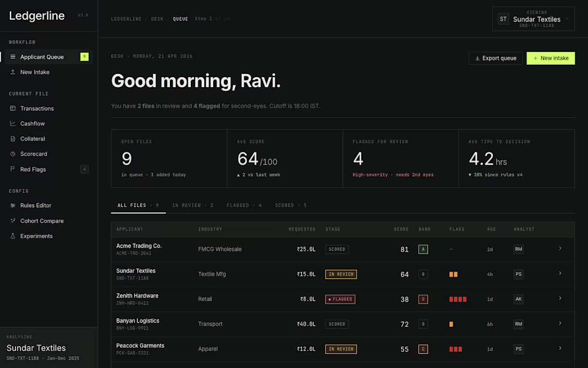Expand the Sundar Textiles row chevron

pyautogui.click(x=560, y=273)
